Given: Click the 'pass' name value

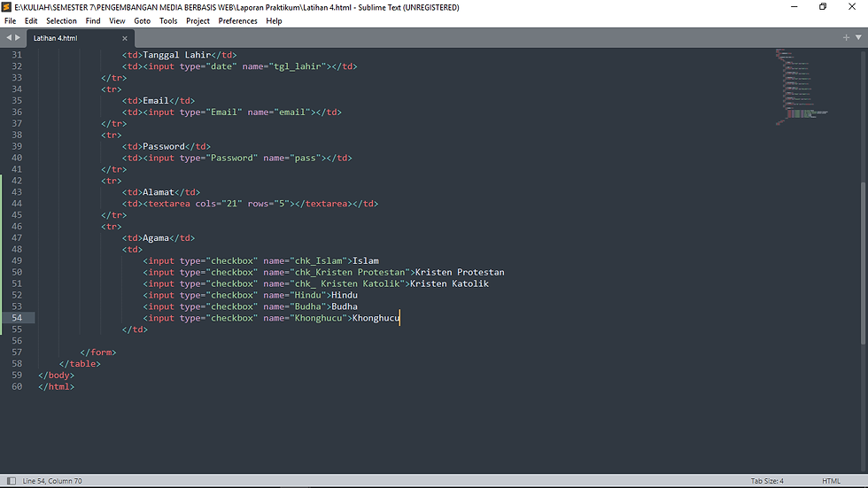Looking at the screenshot, I should (x=305, y=159).
